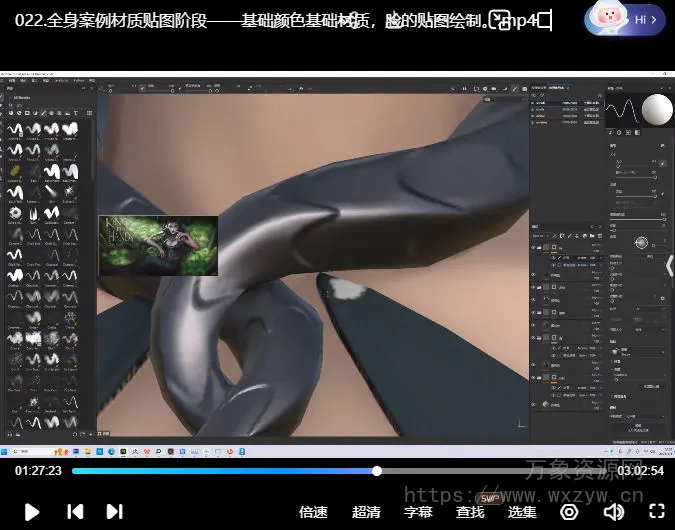
Task: Open the 倍速 playback speed menu
Action: point(313,511)
